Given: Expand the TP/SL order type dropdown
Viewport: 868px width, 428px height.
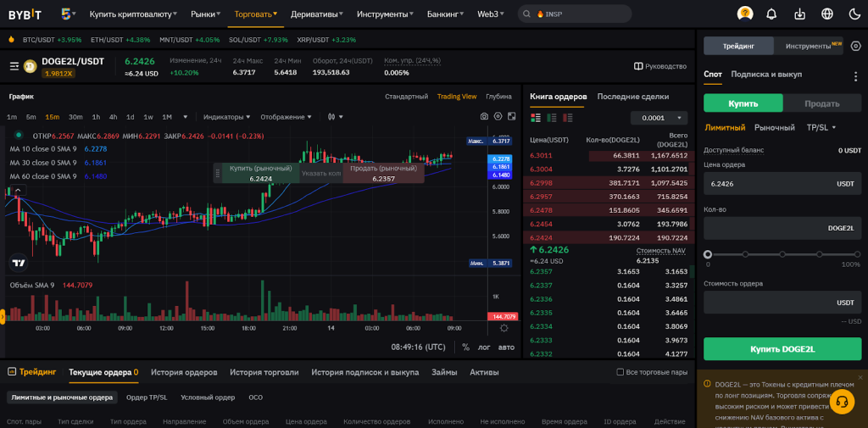Looking at the screenshot, I should 821,128.
